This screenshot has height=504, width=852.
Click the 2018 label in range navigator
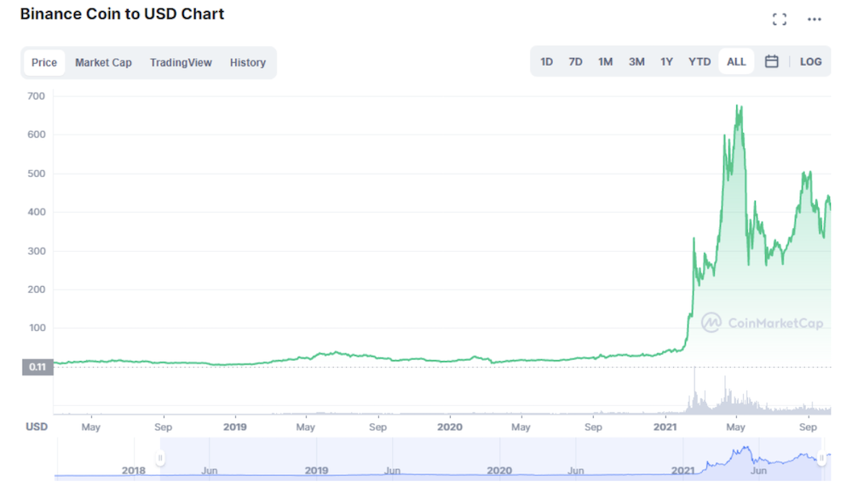(x=133, y=470)
